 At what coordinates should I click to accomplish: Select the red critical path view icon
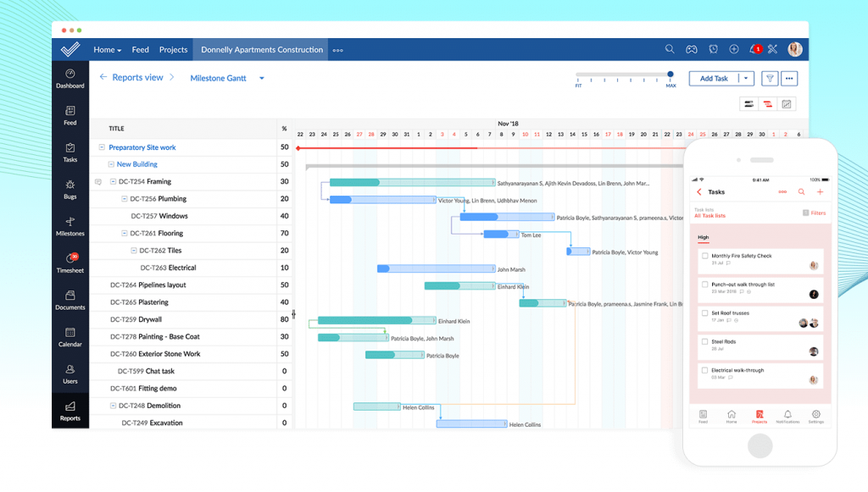(767, 104)
